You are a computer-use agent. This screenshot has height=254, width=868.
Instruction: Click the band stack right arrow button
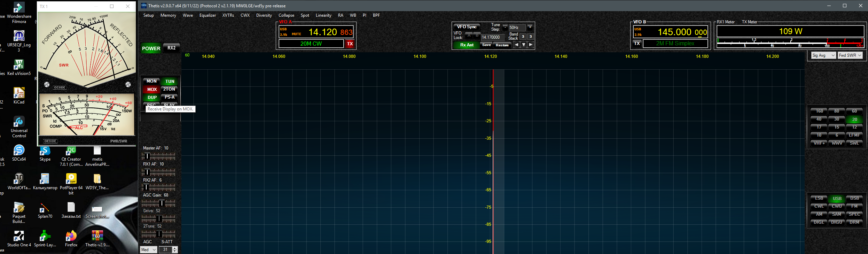(531, 45)
